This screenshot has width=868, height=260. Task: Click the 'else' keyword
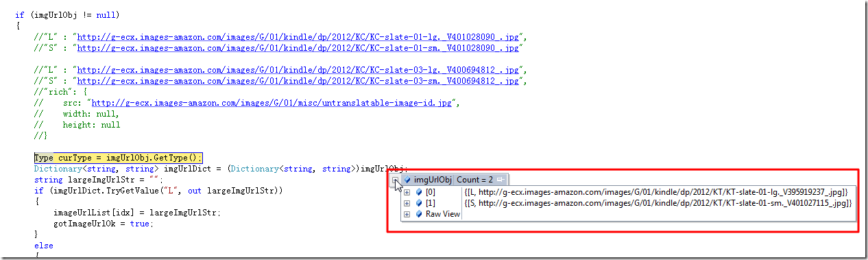pos(43,246)
